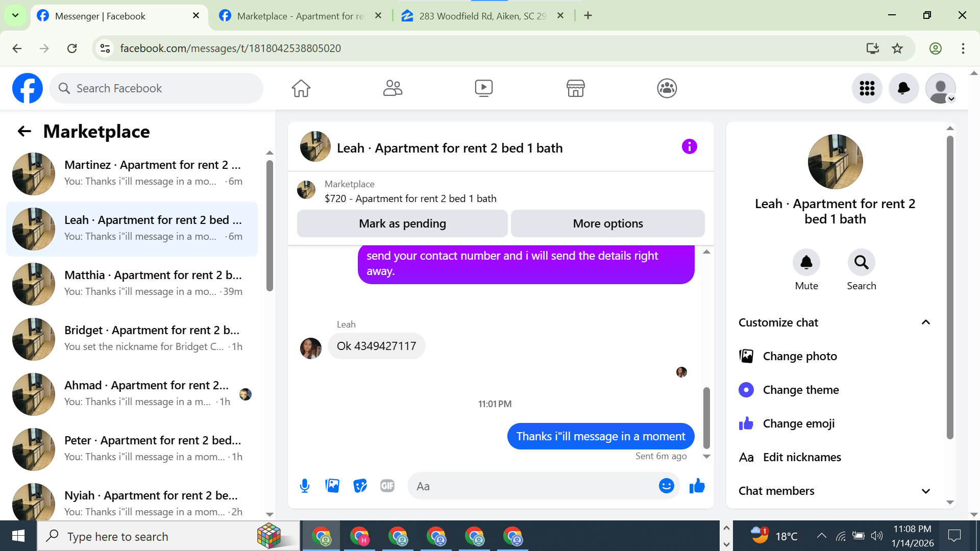This screenshot has width=980, height=551.
Task: Switch to Marketplace apartment browser tab
Action: 301,16
